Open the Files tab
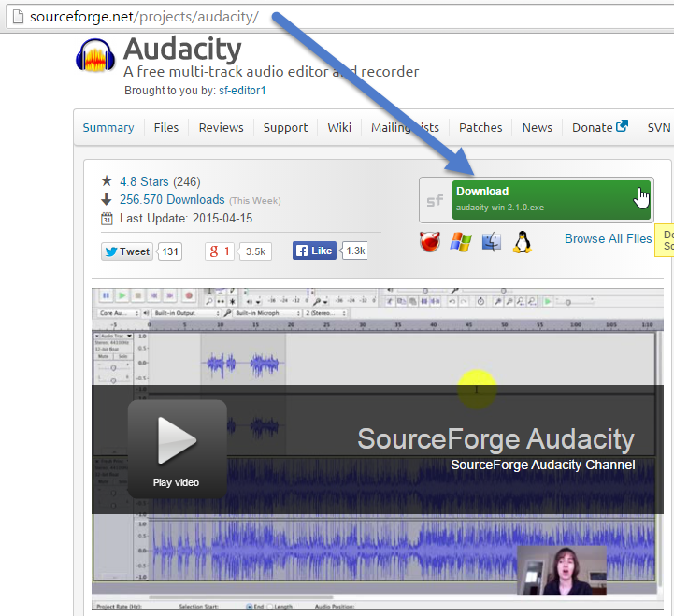Screen dimensions: 674x616 166,127
